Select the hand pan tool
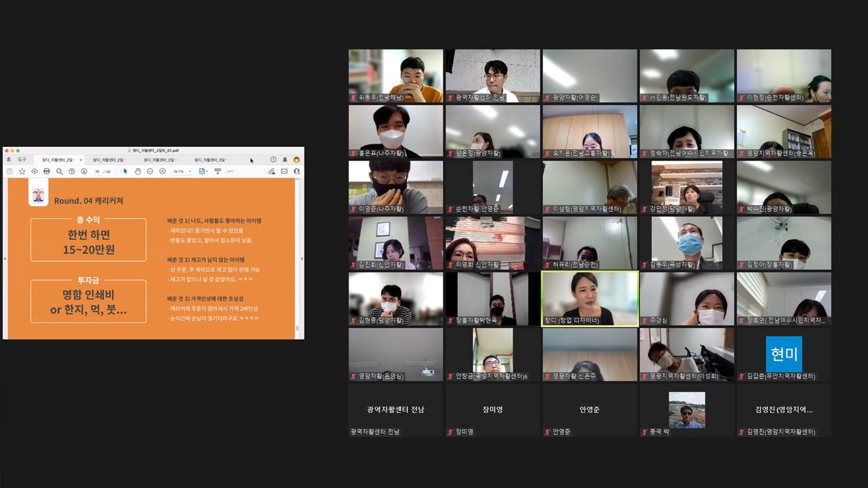This screenshot has height=488, width=868. click(x=138, y=171)
